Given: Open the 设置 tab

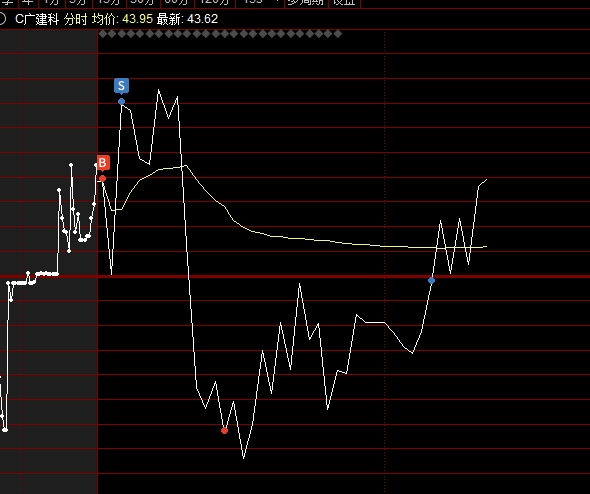Looking at the screenshot, I should [345, 3].
